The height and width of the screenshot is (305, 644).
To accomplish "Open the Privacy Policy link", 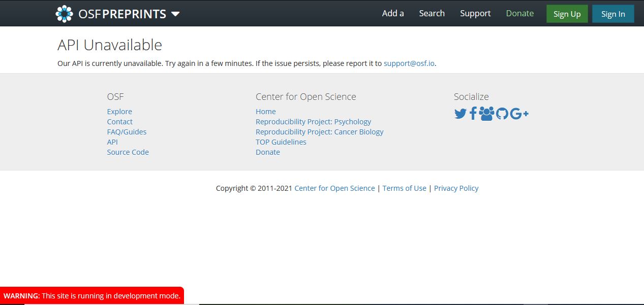I will (x=456, y=188).
